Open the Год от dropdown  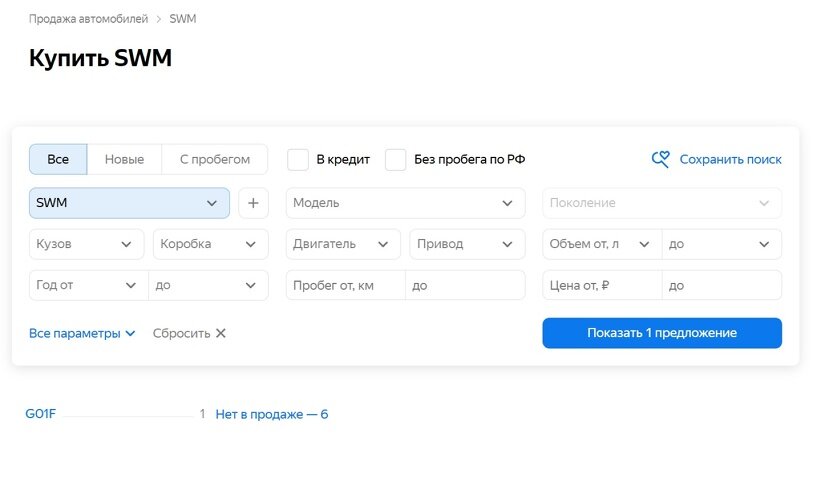pyautogui.click(x=89, y=285)
